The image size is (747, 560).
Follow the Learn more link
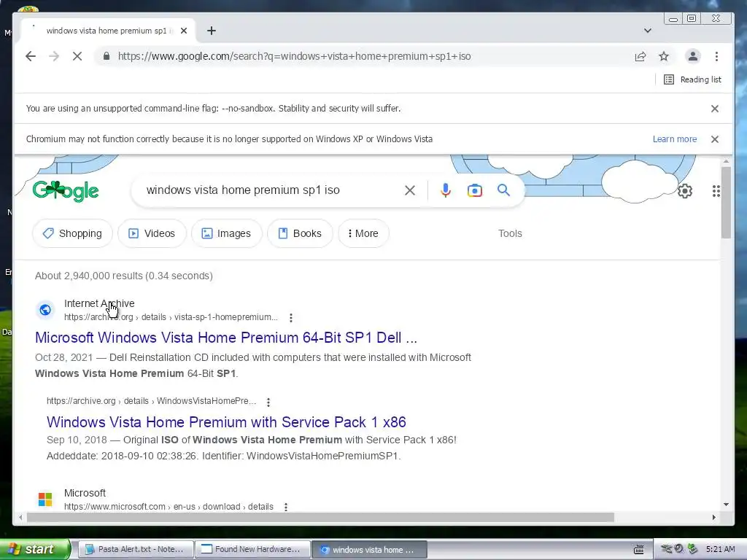pyautogui.click(x=675, y=139)
